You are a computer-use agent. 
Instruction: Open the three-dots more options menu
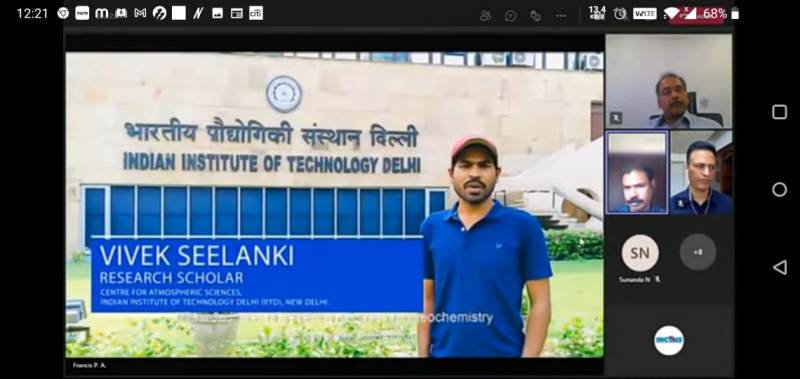pos(561,16)
